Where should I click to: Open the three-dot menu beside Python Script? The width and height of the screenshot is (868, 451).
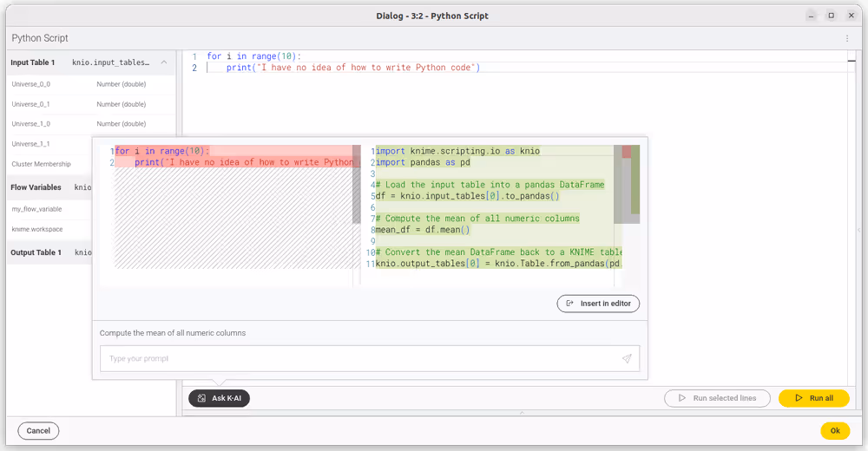coord(847,38)
